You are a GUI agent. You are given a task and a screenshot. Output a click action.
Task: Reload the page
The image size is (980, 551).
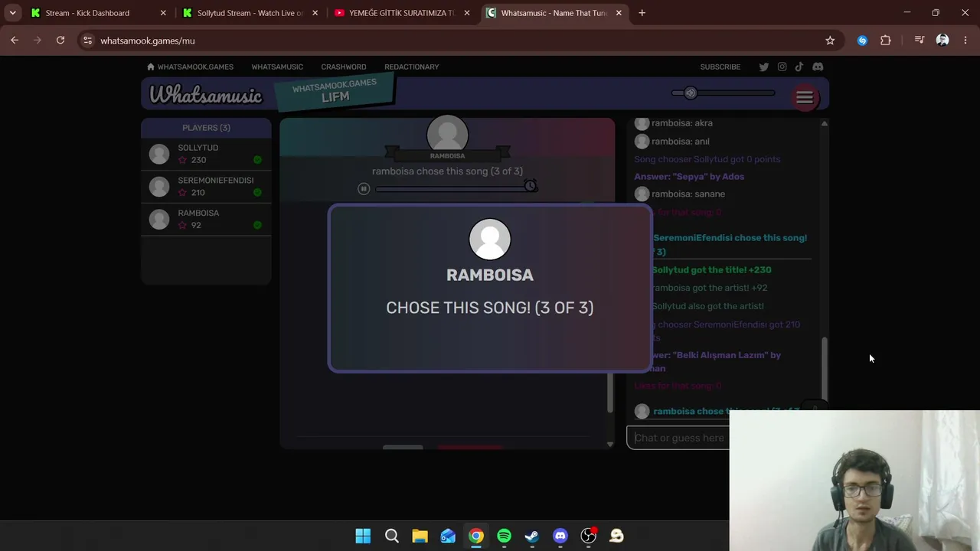[x=60, y=41]
